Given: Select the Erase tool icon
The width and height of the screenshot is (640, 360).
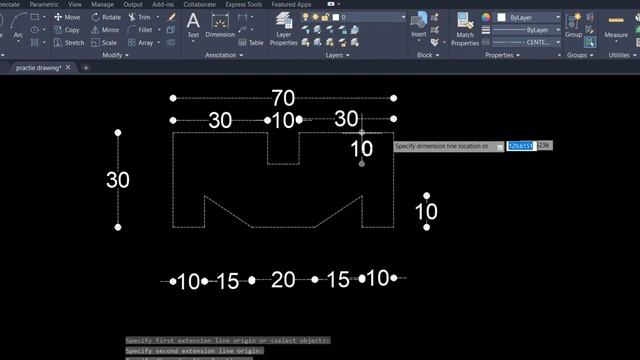Looking at the screenshot, I should coord(171,17).
